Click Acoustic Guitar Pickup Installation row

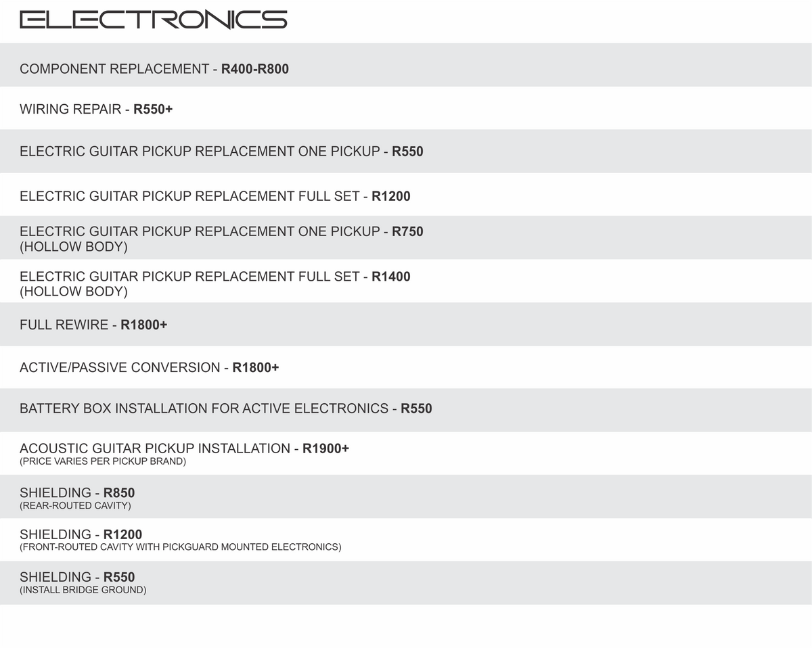coord(406,453)
